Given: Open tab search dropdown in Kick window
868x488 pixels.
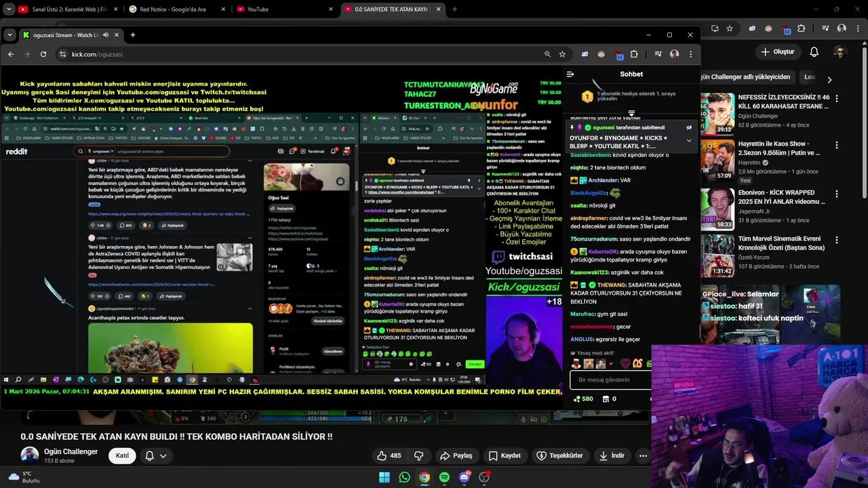Looking at the screenshot, I should [9, 35].
